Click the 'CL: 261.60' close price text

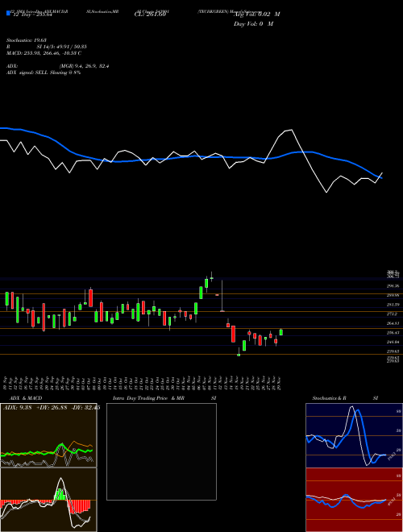pyautogui.click(x=150, y=15)
